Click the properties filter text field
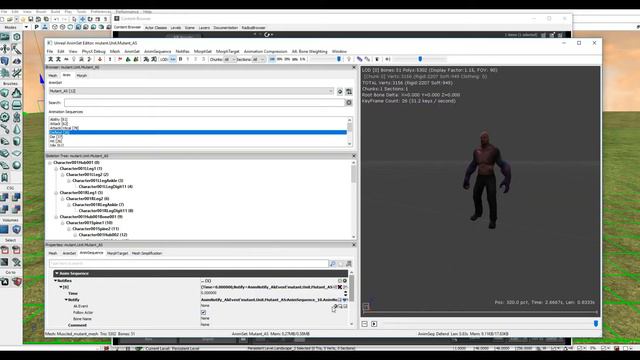 pos(189,264)
